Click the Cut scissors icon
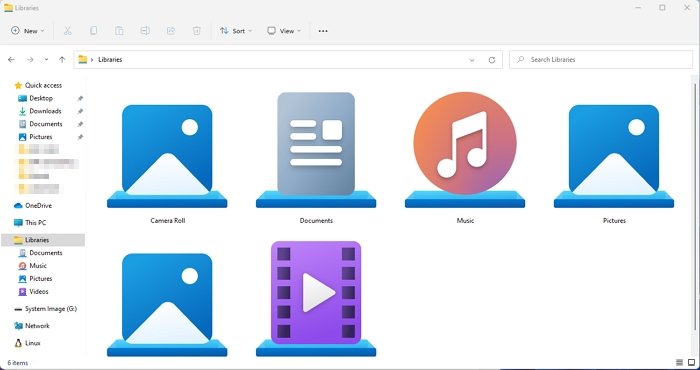Screen dimensions: 700x370 click(67, 31)
